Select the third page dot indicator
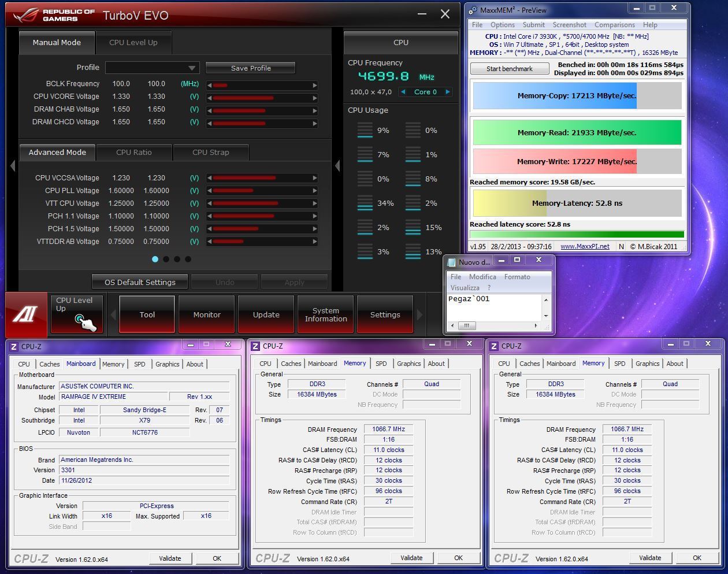 click(x=177, y=259)
